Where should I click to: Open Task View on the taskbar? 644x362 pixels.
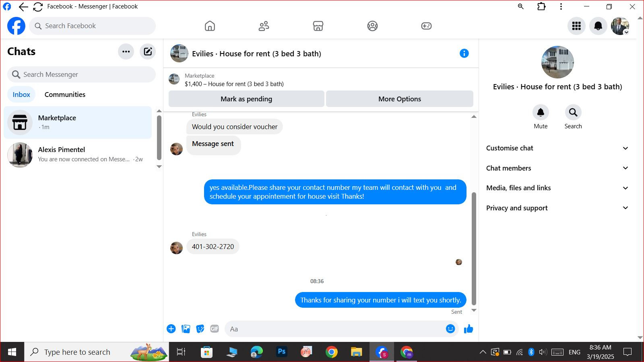pyautogui.click(x=181, y=352)
